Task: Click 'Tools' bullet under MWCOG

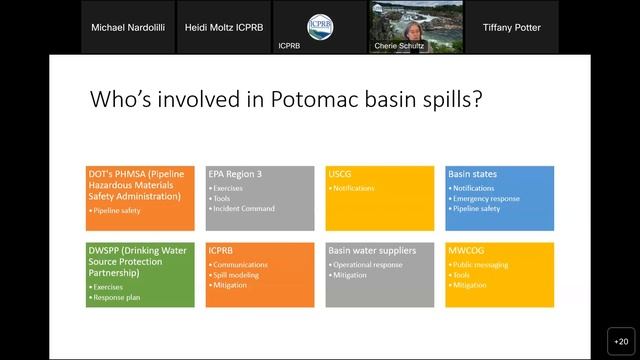Action: tap(461, 275)
